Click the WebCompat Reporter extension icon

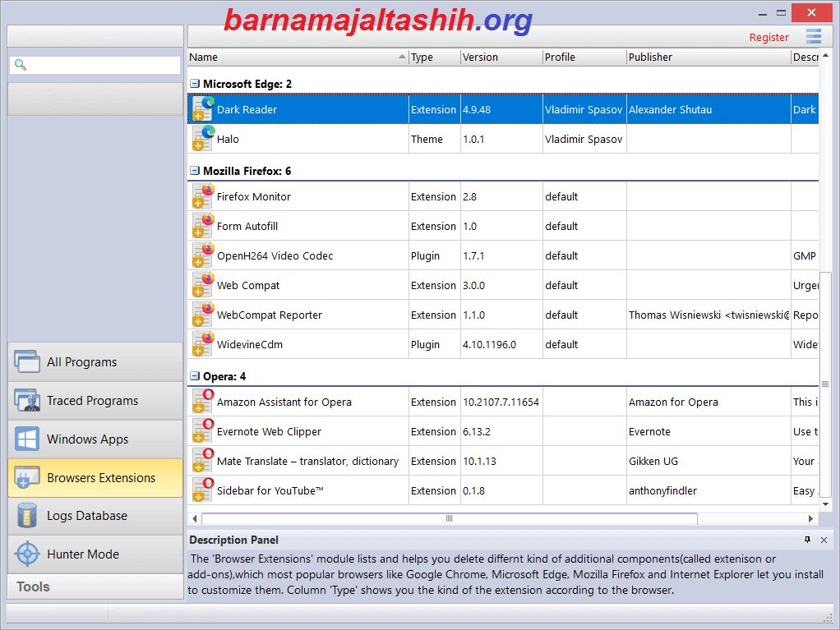[203, 315]
